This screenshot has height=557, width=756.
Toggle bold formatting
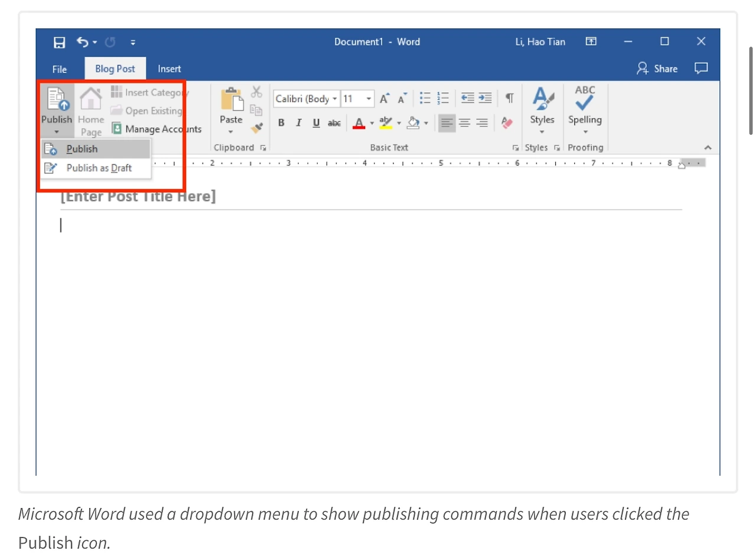[x=282, y=123]
